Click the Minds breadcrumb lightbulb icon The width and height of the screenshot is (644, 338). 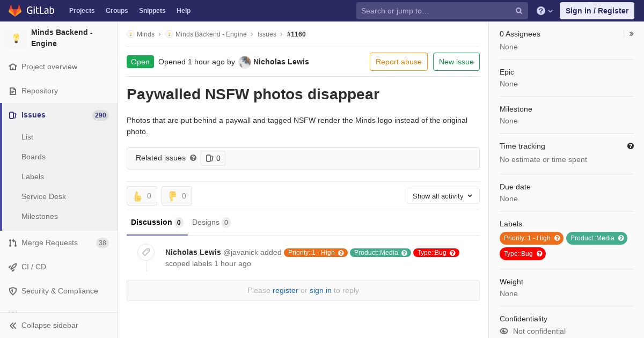(130, 34)
